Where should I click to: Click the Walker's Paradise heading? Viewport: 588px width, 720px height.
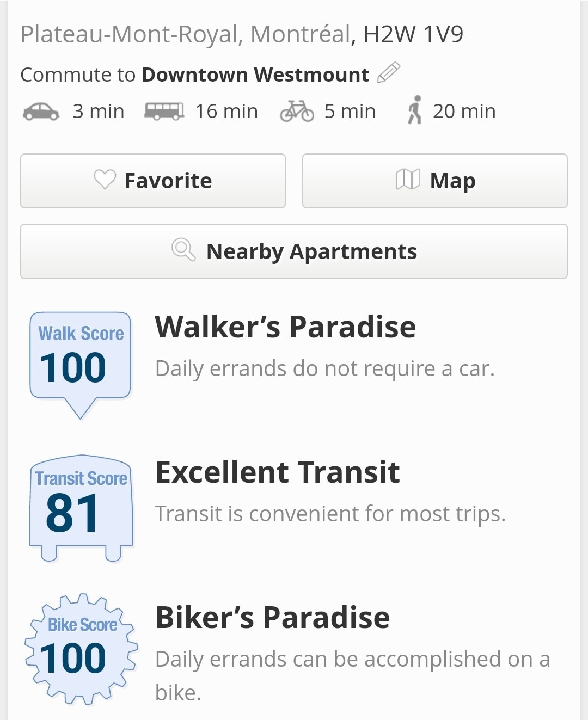pos(285,327)
